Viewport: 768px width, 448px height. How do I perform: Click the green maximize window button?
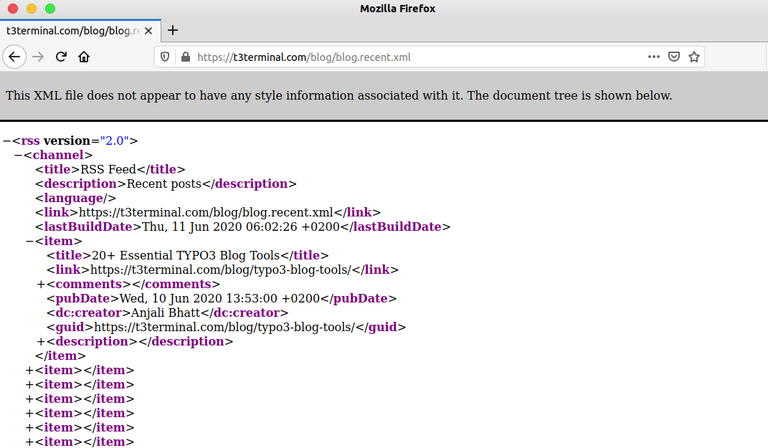click(50, 9)
